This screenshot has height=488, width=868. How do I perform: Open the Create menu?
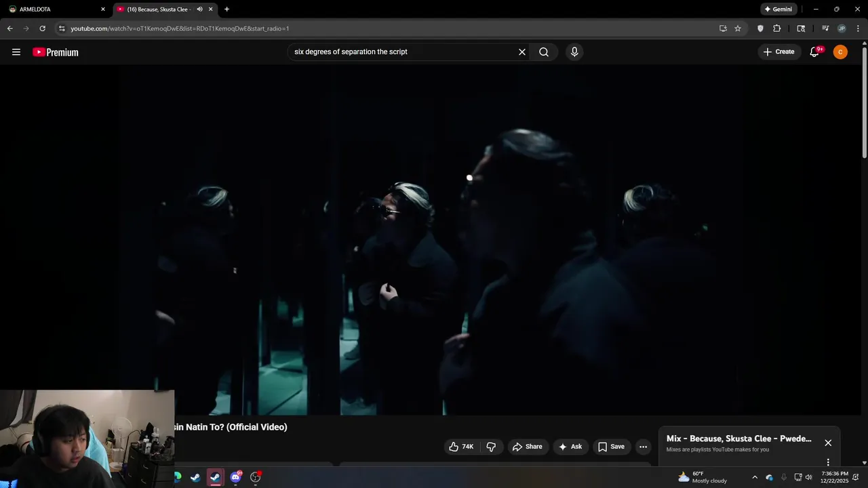pos(779,52)
